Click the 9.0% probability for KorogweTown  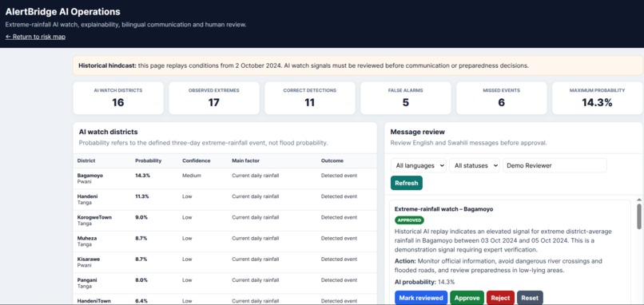click(141, 217)
